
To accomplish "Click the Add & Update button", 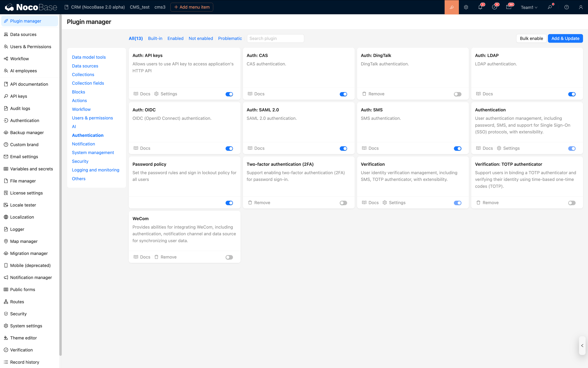I will [565, 38].
